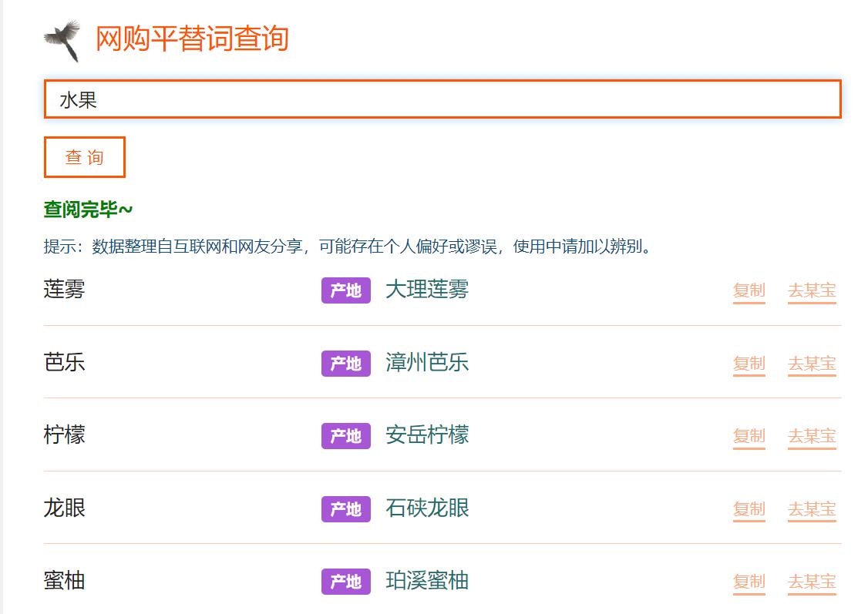This screenshot has height=614, width=868.
Task: Click the 产地 tag beside 漳州芭乐
Action: pos(345,363)
